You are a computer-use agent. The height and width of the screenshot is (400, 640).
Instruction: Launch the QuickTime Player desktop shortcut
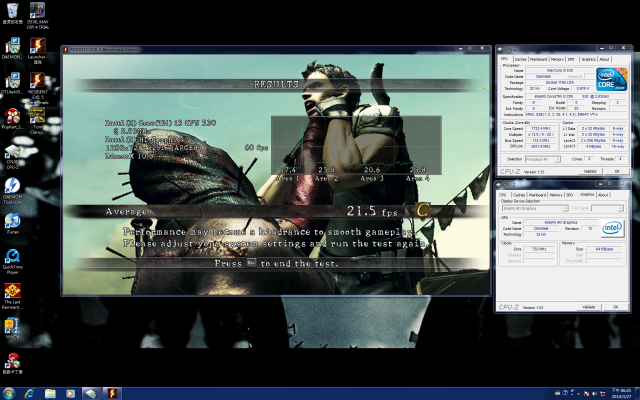(12, 261)
